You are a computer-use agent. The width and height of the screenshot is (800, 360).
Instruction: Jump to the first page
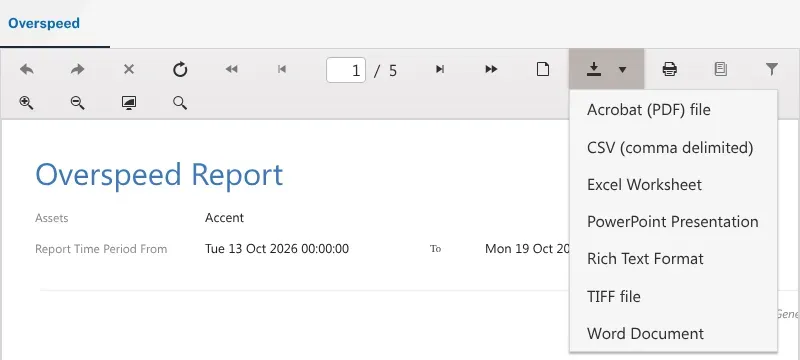tap(231, 69)
